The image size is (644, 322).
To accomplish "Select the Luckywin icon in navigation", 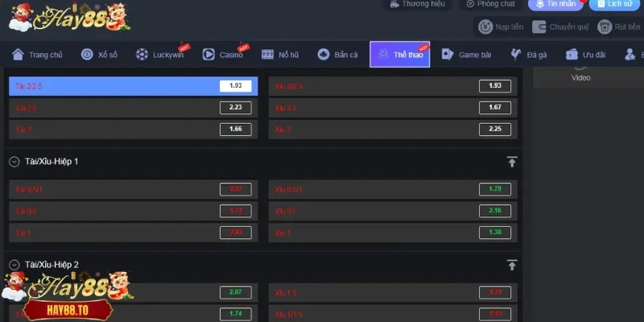I will (x=142, y=55).
